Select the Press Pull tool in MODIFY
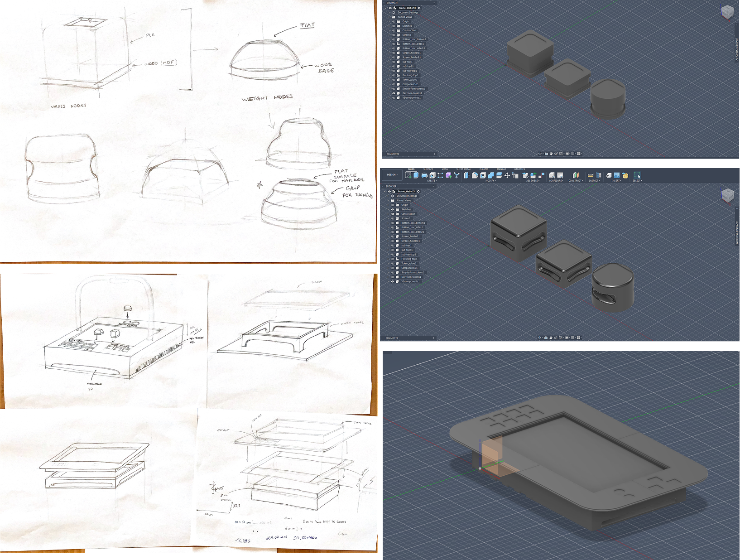 466,175
